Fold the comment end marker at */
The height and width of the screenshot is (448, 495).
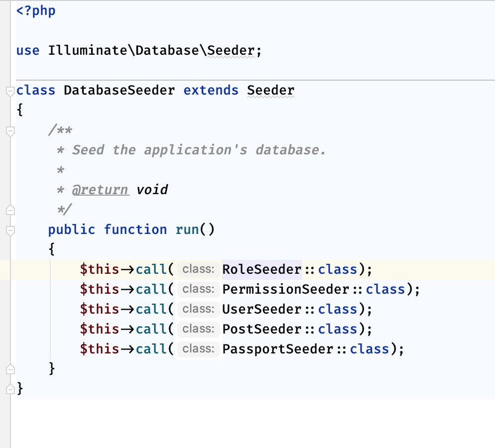(10, 210)
